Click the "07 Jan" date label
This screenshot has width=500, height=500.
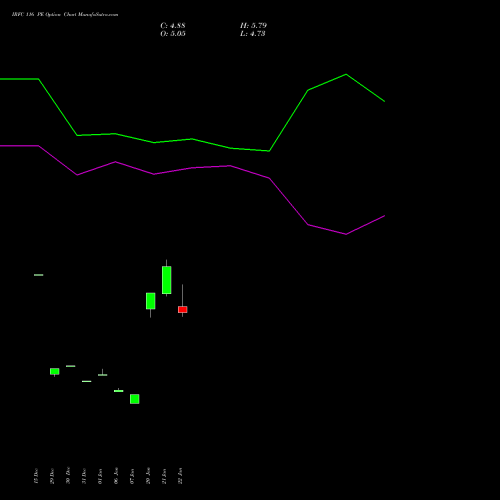point(132,476)
